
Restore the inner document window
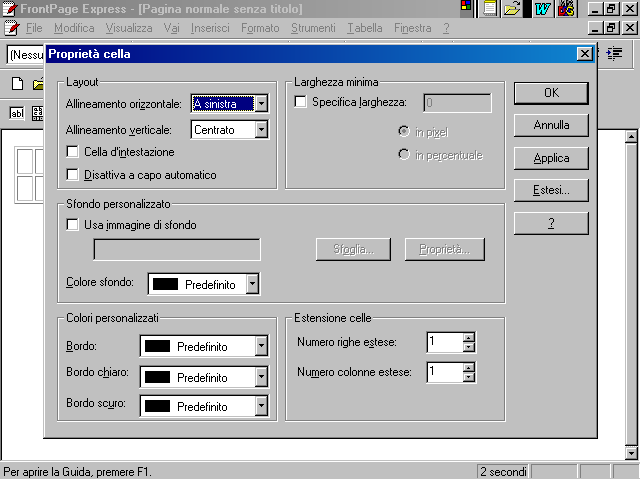[x=611, y=28]
